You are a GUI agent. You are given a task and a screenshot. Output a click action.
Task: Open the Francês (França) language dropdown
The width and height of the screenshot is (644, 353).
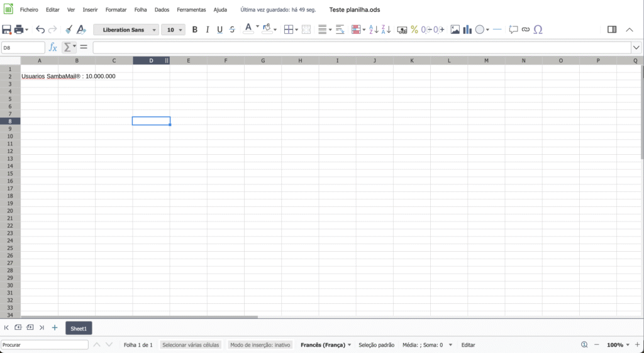point(326,345)
